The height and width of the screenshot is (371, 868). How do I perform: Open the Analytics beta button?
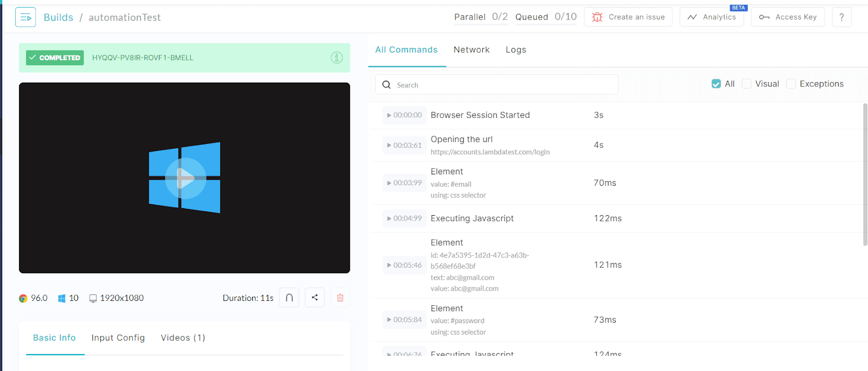click(712, 17)
